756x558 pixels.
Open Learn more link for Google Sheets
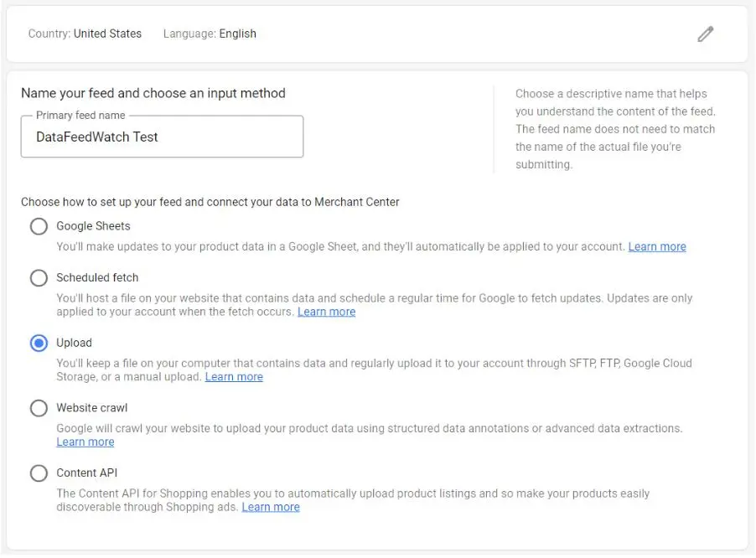coord(657,247)
